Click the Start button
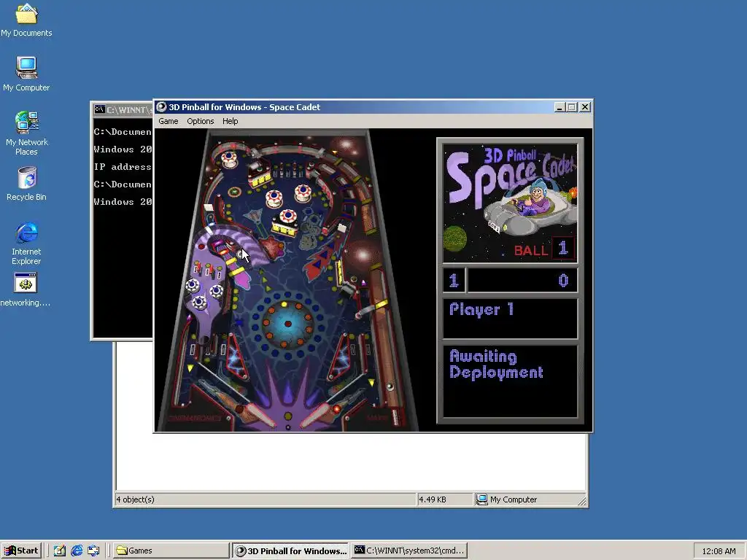 point(21,551)
